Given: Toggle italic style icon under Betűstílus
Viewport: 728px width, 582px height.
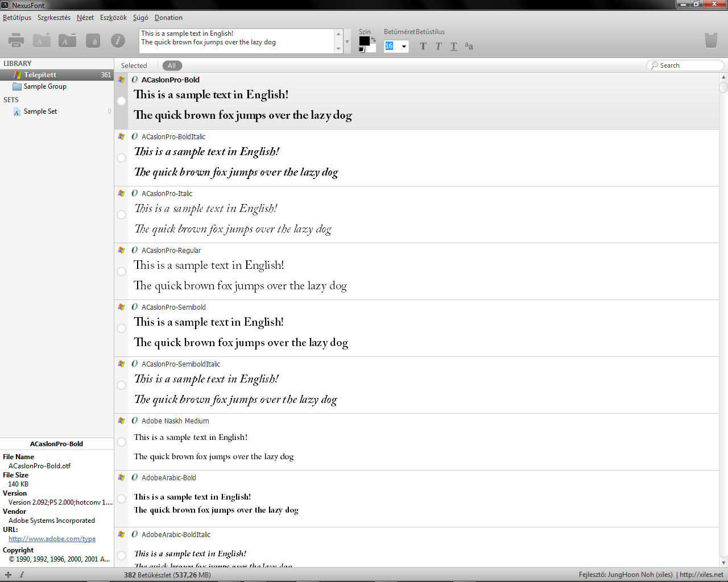Looking at the screenshot, I should [x=438, y=46].
